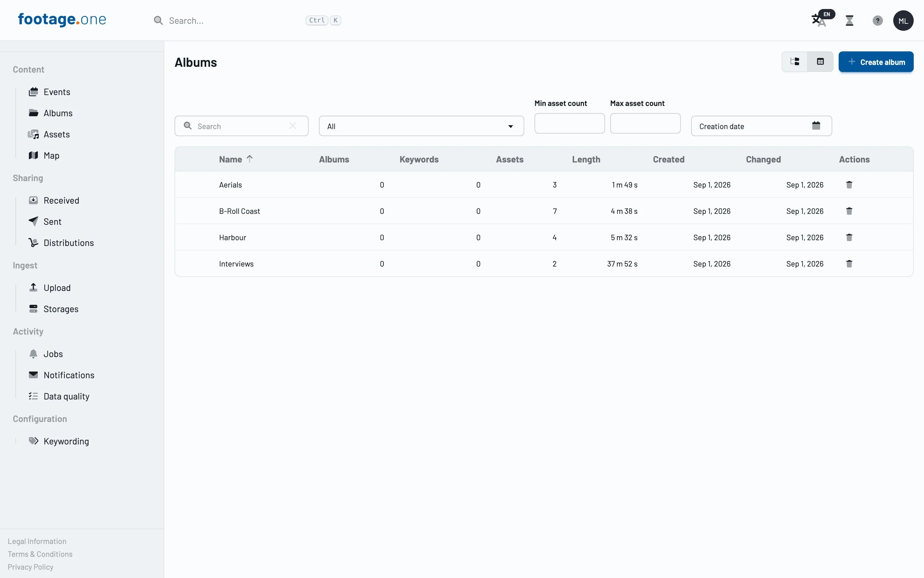Click the album Search input
924x578 pixels.
coord(241,126)
